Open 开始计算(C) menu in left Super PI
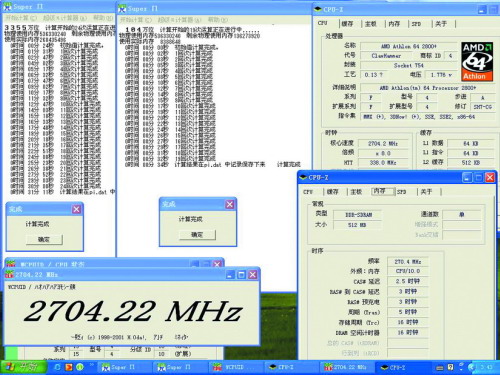 (21, 17)
